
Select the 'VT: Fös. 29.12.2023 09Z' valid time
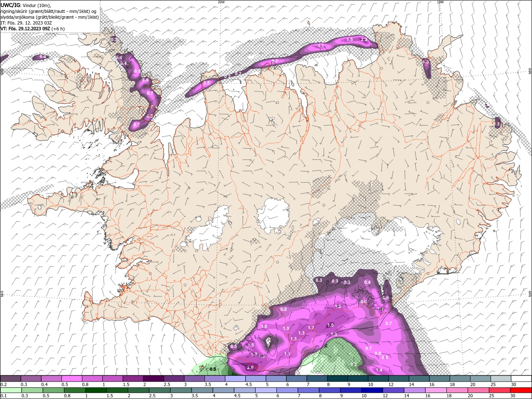click(25, 29)
